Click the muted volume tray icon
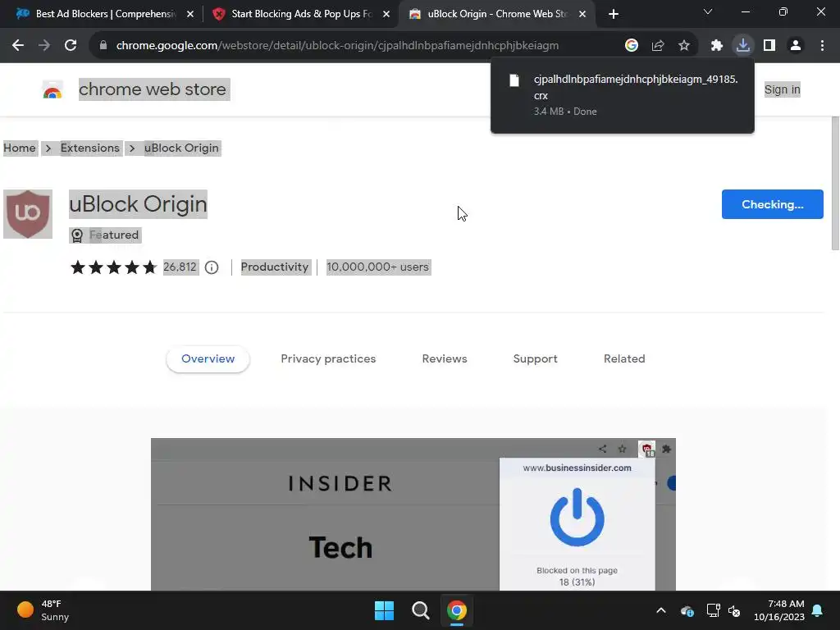Viewport: 840px width, 630px height. click(x=734, y=610)
